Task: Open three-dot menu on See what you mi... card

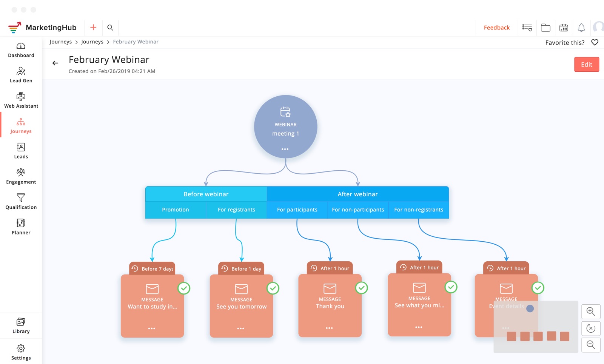Action: (x=419, y=327)
